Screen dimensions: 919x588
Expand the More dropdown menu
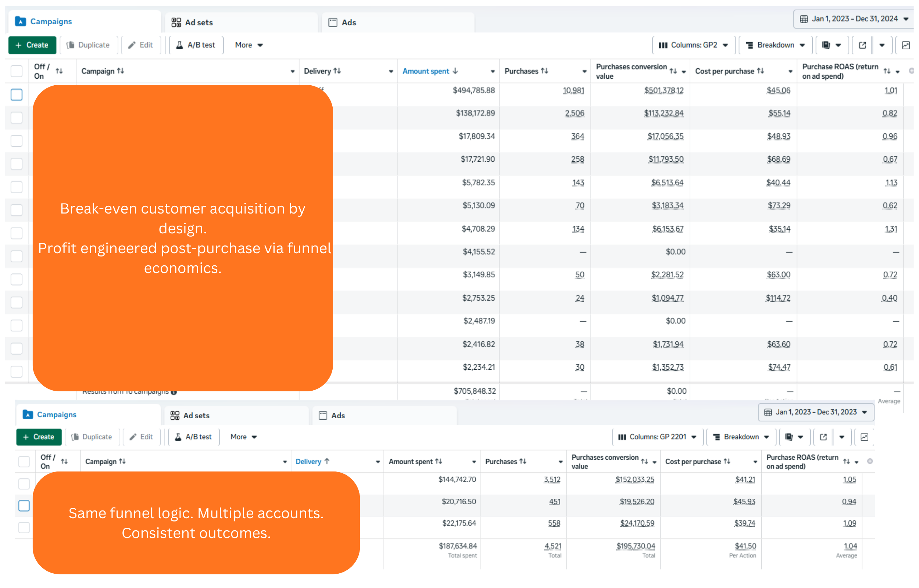click(x=248, y=45)
